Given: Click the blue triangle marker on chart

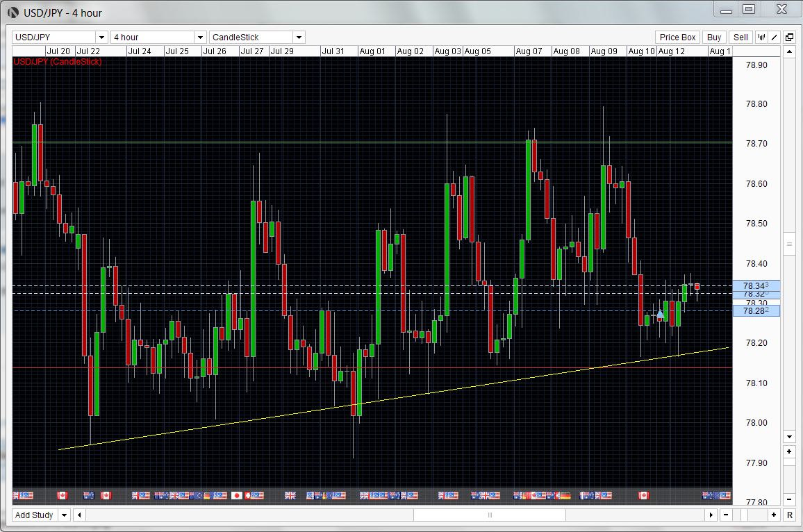Looking at the screenshot, I should [x=660, y=315].
